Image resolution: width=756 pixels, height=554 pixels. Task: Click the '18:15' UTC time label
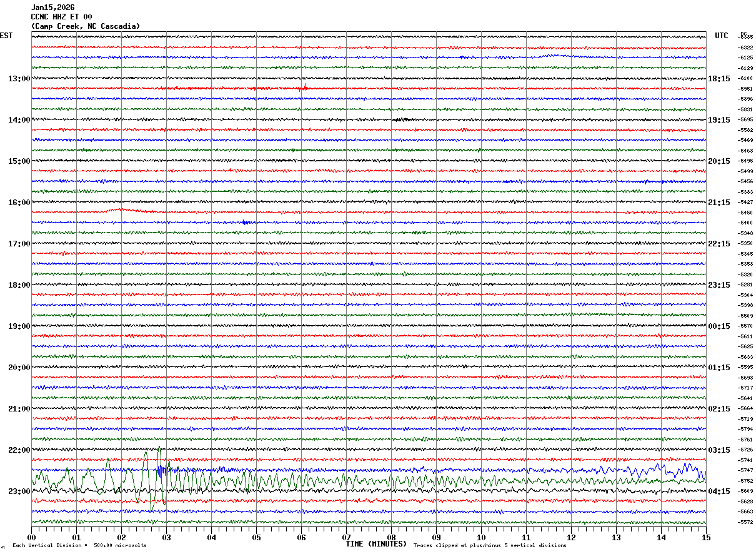(x=719, y=79)
